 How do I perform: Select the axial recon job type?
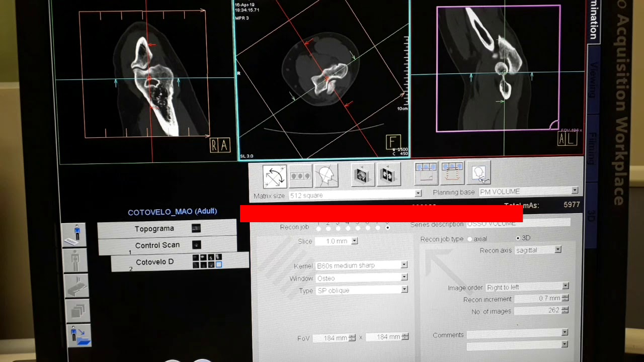click(470, 239)
